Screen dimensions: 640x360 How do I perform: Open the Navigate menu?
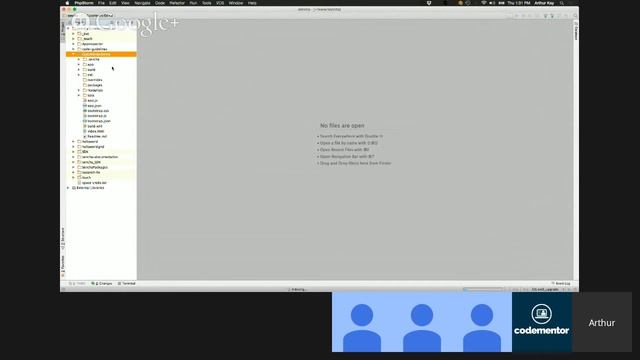[x=142, y=3]
